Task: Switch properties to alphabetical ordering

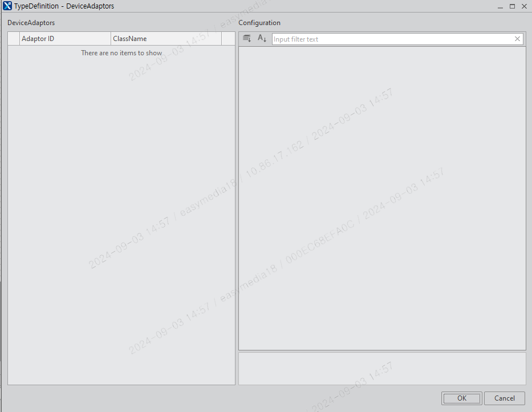Action: pos(262,38)
